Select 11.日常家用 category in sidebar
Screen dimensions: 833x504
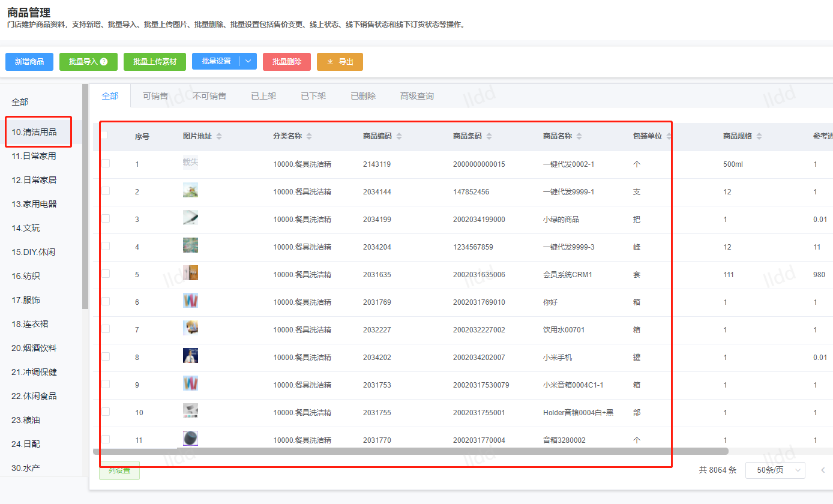34,156
